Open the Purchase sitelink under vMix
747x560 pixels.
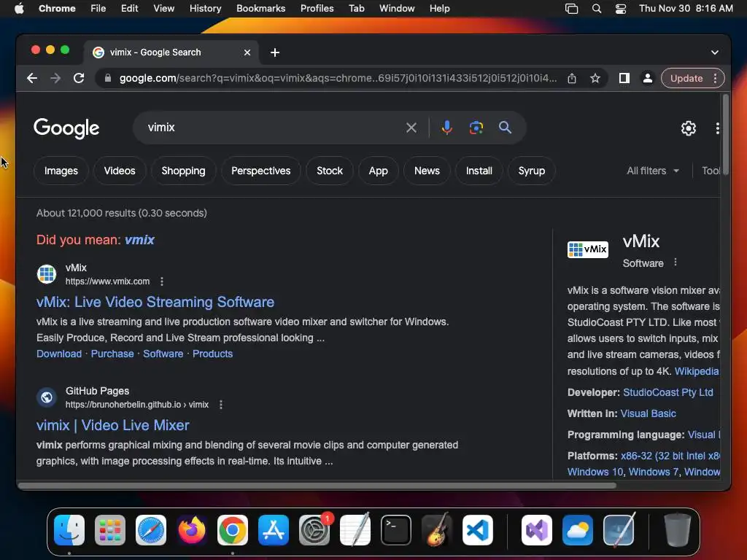[x=112, y=354]
